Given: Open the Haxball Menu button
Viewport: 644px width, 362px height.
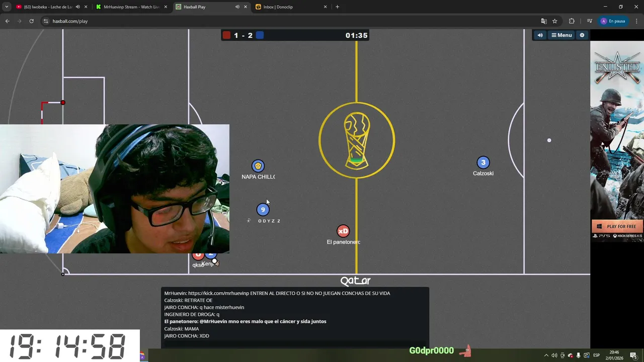Looking at the screenshot, I should click(x=561, y=35).
